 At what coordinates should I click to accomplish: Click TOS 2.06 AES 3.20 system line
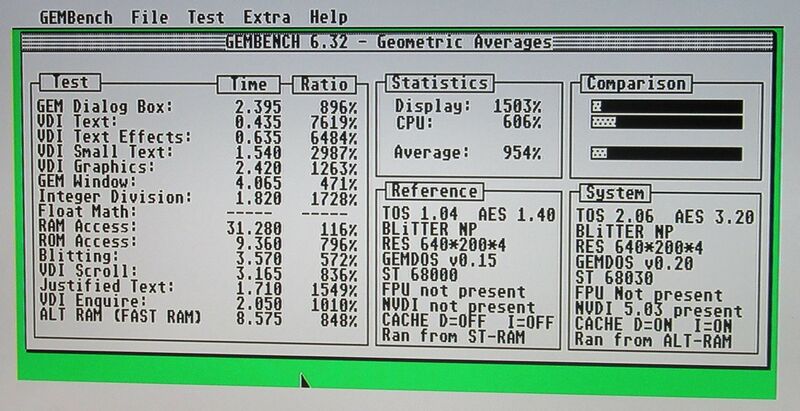click(x=665, y=217)
